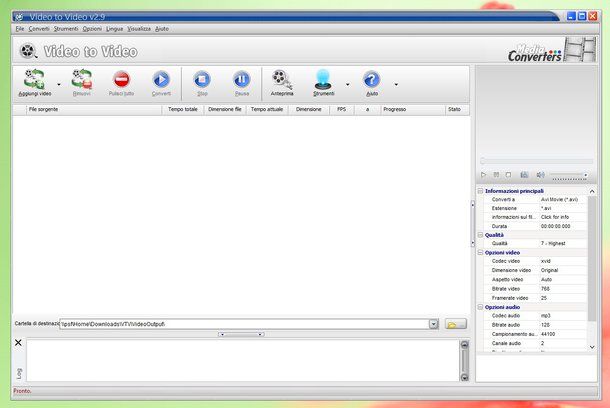Start conversion with the Converti icon

pyautogui.click(x=161, y=80)
